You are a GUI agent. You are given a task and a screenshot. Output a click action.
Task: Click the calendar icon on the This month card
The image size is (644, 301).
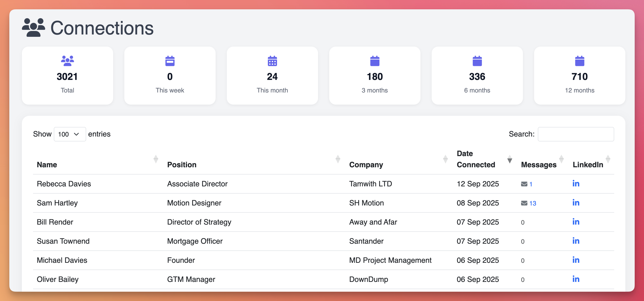point(272,61)
